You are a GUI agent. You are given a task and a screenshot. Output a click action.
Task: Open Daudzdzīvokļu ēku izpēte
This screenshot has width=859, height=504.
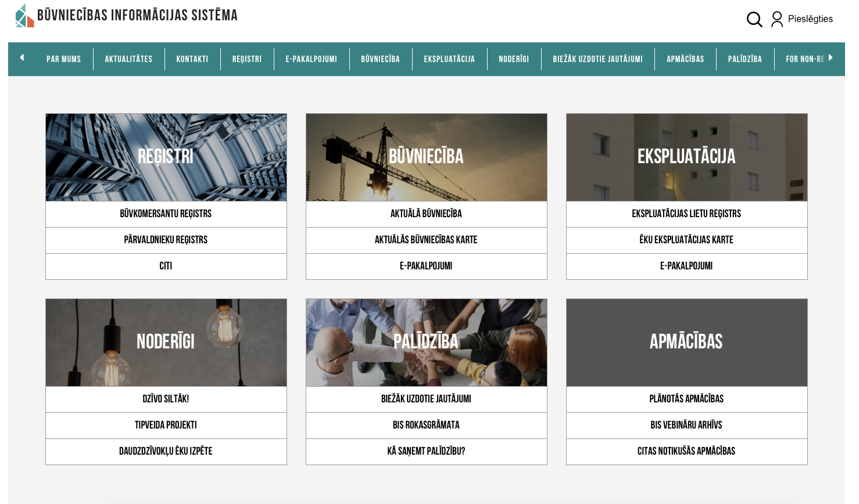pos(166,452)
